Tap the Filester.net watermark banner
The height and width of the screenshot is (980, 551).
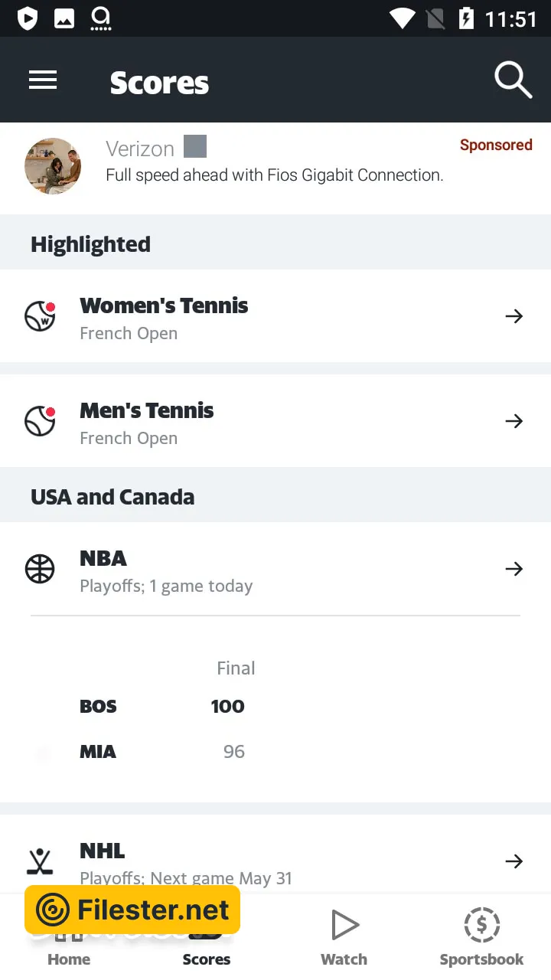pyautogui.click(x=132, y=910)
